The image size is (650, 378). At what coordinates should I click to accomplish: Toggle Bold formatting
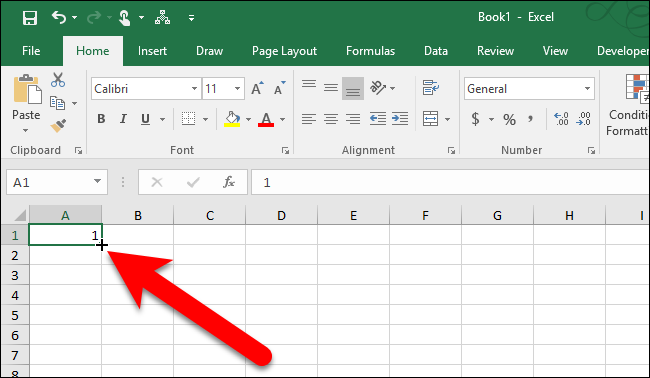(x=101, y=119)
